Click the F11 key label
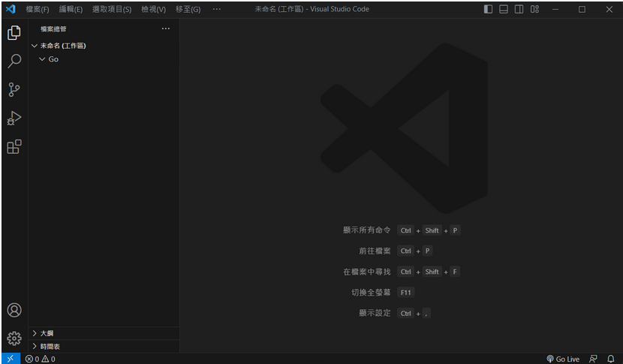The height and width of the screenshot is (364, 623). [x=405, y=293]
